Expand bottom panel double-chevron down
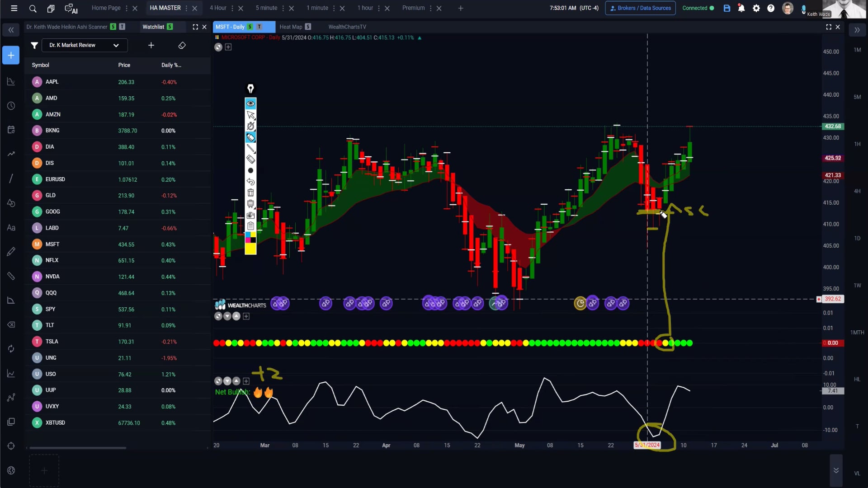Viewport: 868px width, 488px height. coord(836,470)
